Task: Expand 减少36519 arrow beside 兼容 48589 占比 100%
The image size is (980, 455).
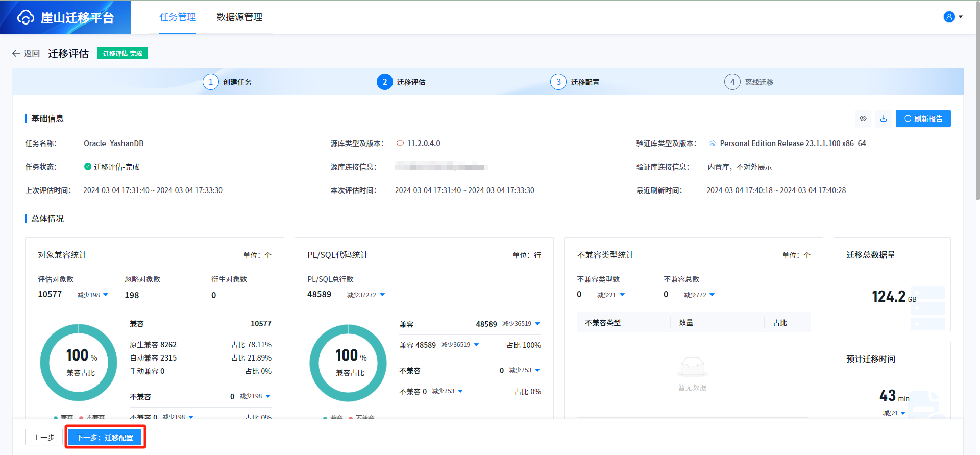Action: (476, 345)
